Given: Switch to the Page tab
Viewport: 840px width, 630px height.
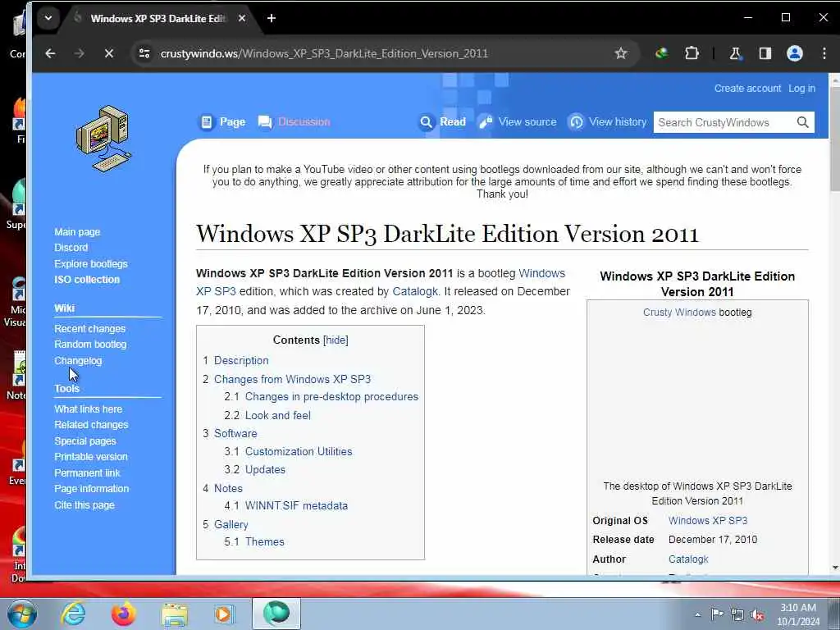Looking at the screenshot, I should [x=222, y=122].
